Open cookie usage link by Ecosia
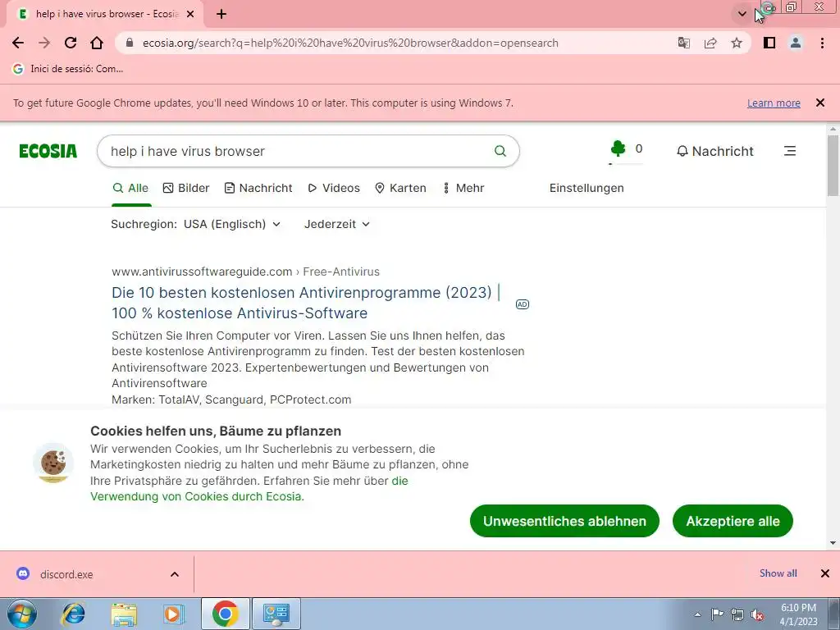Image resolution: width=840 pixels, height=630 pixels. tap(249, 489)
